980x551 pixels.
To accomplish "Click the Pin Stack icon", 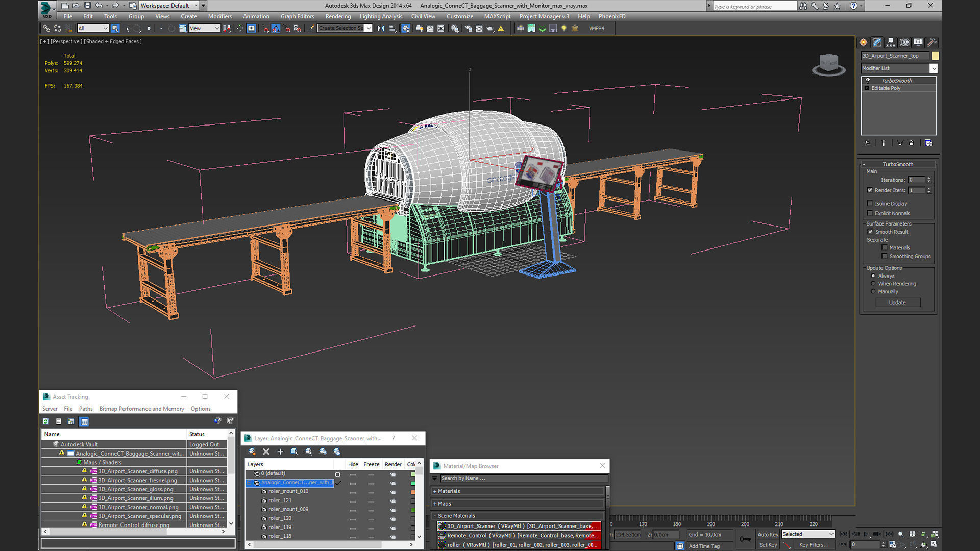I will 867,143.
